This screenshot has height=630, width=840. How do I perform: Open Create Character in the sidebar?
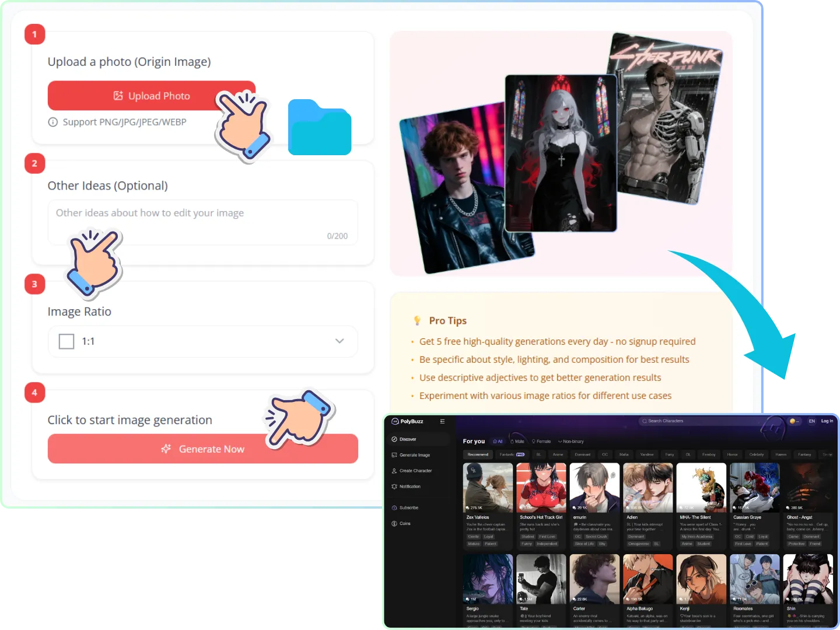pos(415,471)
